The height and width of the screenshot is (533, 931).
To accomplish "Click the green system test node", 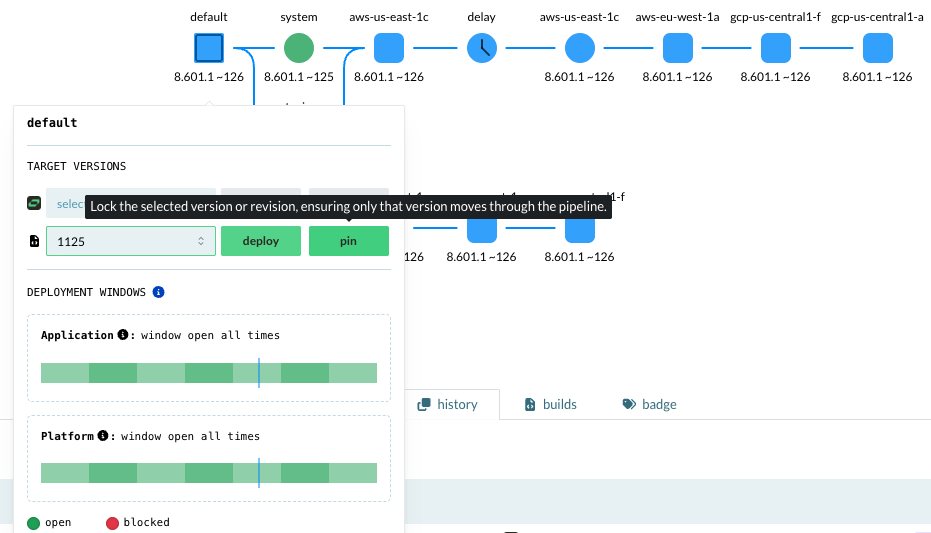I will point(299,48).
